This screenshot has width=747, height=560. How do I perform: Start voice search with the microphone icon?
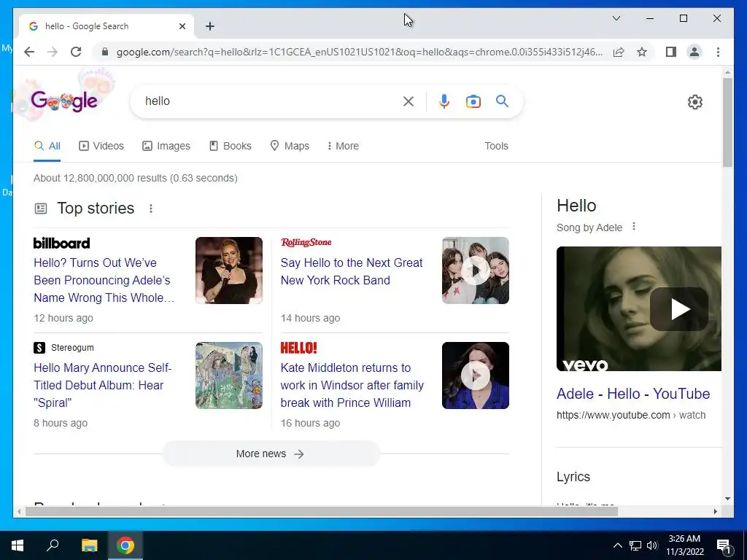click(x=444, y=101)
